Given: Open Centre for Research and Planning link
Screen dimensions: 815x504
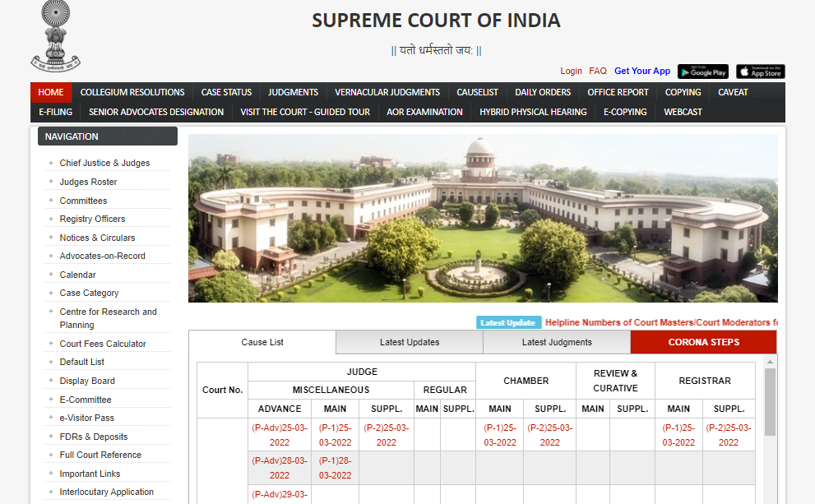Looking at the screenshot, I should click(x=108, y=318).
